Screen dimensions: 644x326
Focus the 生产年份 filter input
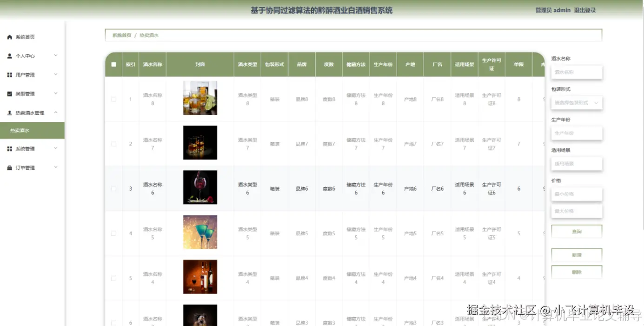[x=577, y=133]
